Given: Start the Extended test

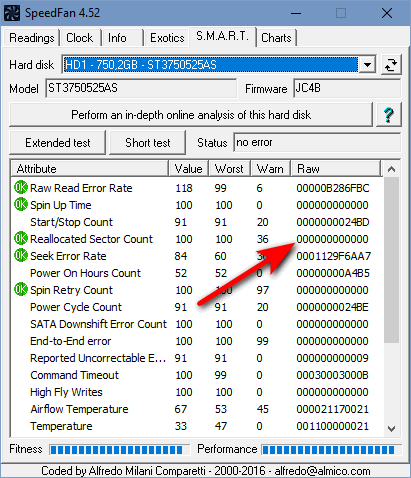Looking at the screenshot, I should (x=58, y=143).
